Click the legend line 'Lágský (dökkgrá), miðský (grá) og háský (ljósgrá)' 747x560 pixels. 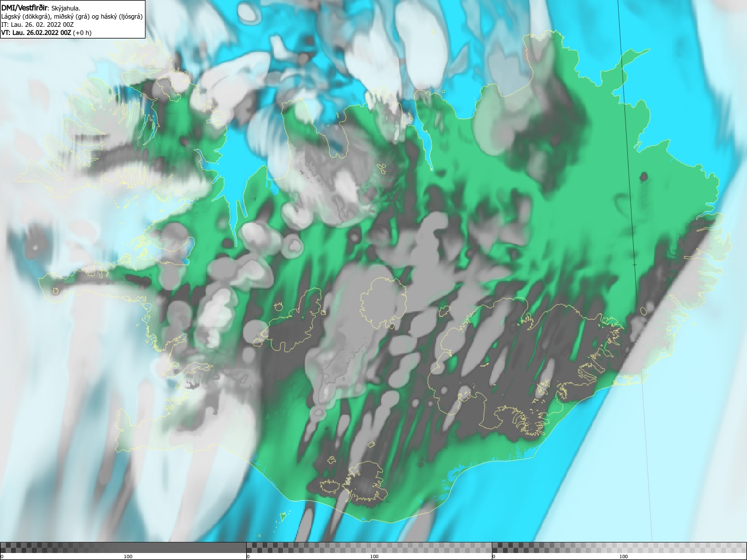[x=72, y=16]
